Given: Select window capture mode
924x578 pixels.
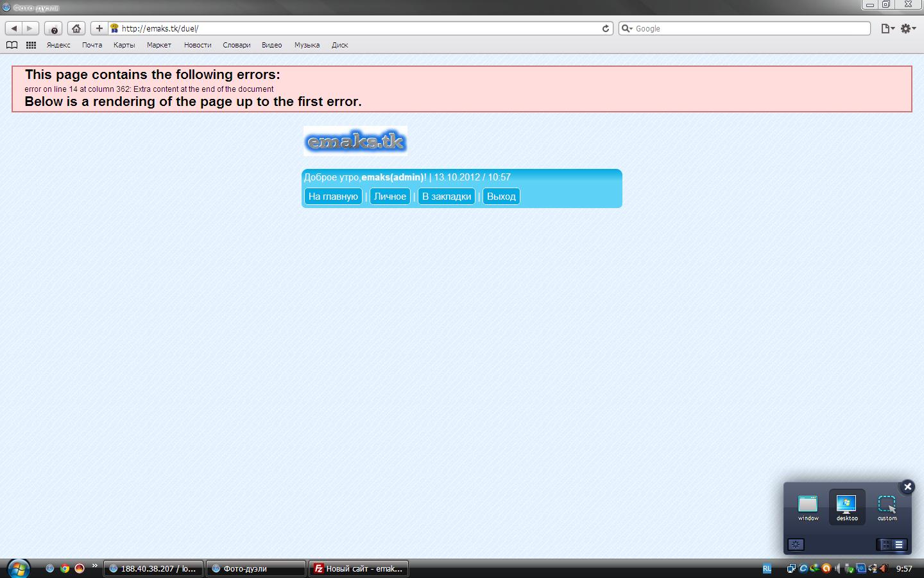Looking at the screenshot, I should (x=808, y=507).
